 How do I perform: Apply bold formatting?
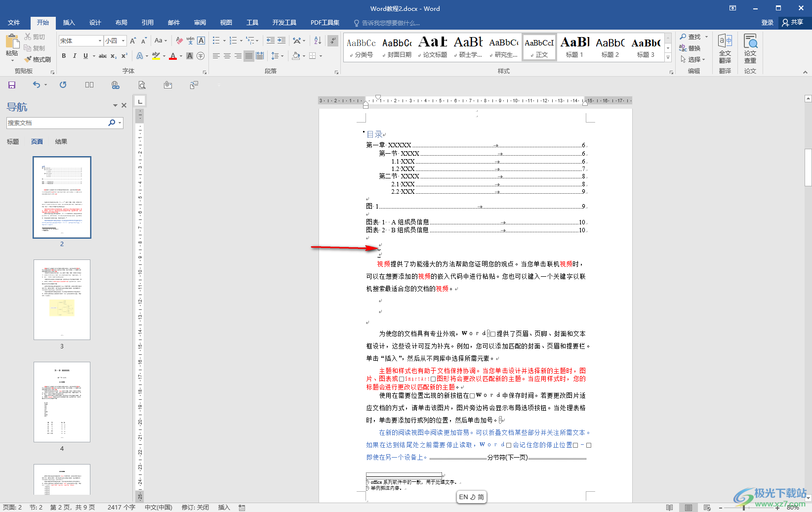(x=64, y=56)
